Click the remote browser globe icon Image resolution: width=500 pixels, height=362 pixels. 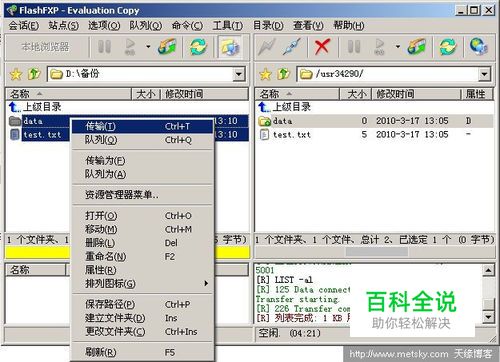479,46
